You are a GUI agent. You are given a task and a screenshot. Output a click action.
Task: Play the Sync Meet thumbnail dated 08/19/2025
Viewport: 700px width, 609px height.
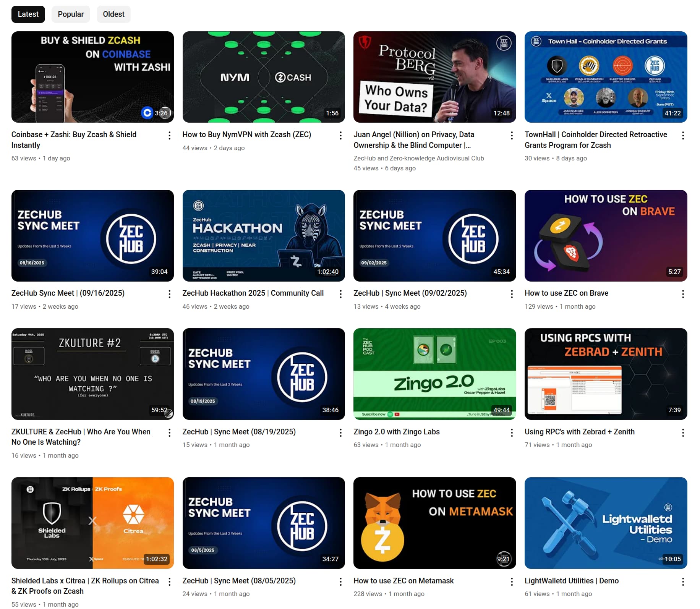[264, 374]
